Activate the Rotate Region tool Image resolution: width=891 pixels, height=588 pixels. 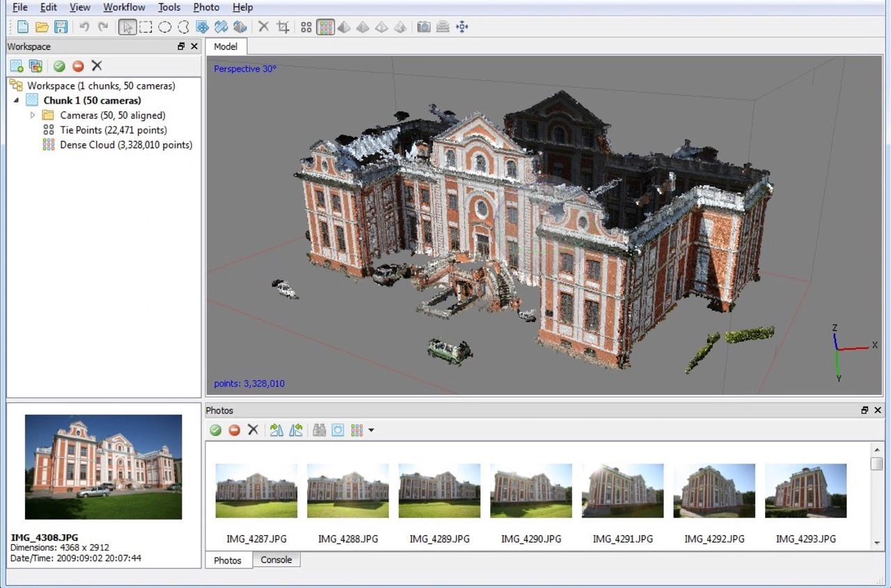[221, 27]
